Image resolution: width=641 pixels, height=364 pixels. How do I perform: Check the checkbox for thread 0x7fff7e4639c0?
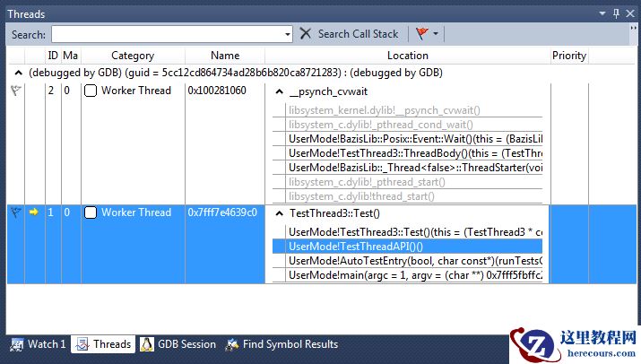[x=91, y=212]
